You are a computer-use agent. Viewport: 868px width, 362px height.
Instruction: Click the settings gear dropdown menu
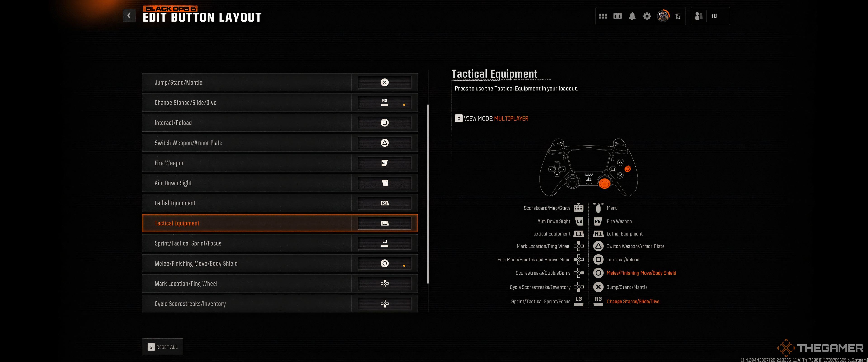647,16
